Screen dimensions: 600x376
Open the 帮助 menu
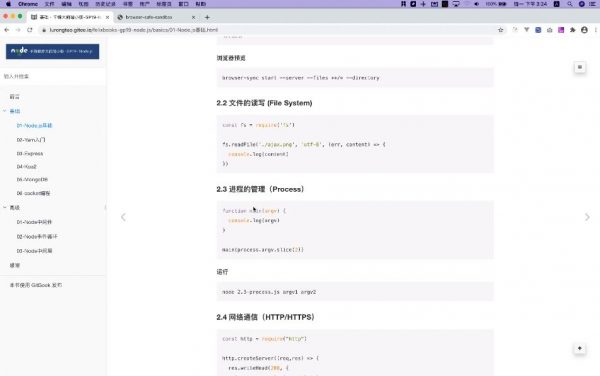(x=201, y=4)
